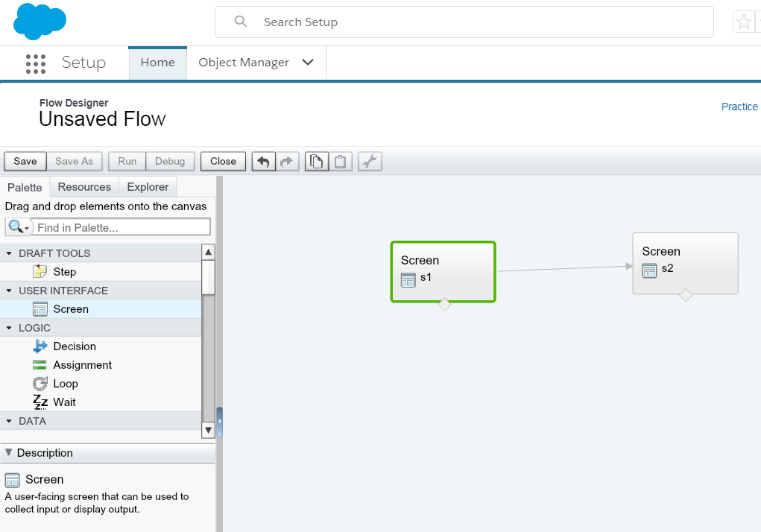Collapse the LOGIC section

click(9, 329)
